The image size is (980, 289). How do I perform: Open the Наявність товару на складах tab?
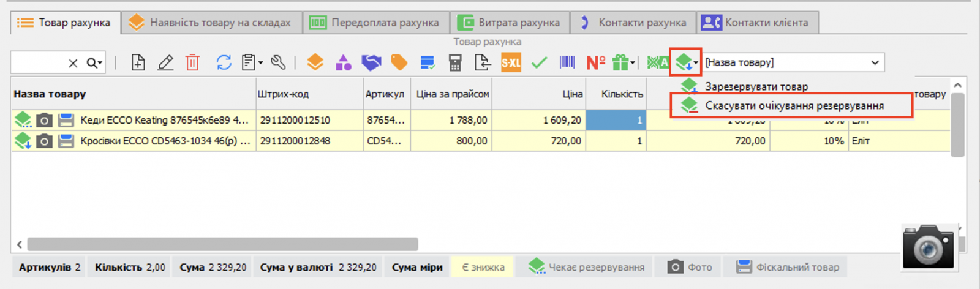(211, 23)
